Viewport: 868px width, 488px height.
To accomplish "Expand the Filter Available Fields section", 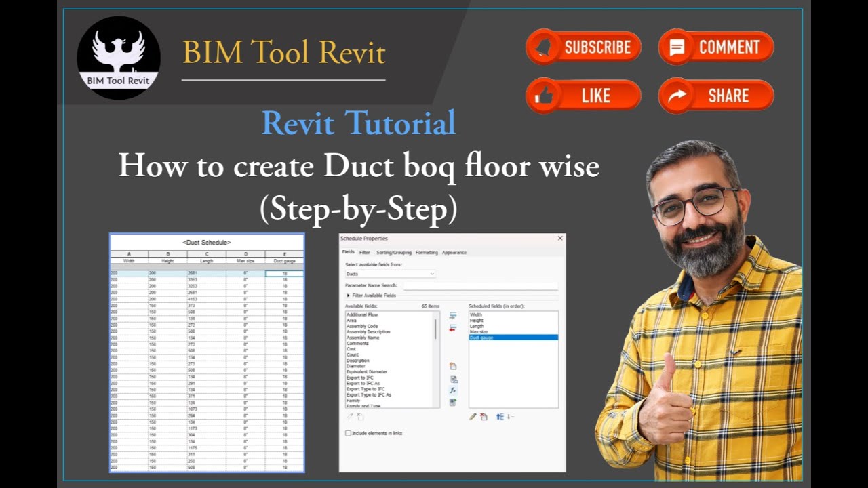I will pyautogui.click(x=349, y=296).
